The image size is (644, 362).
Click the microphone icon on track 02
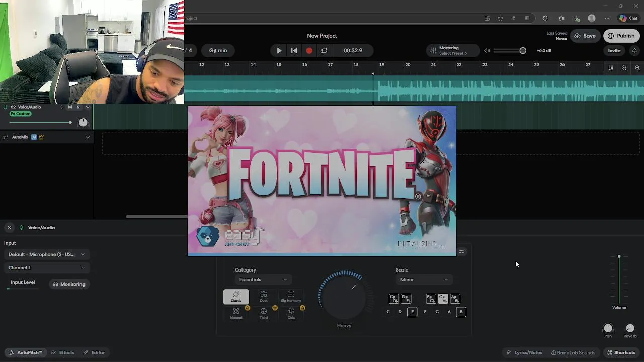(6, 107)
